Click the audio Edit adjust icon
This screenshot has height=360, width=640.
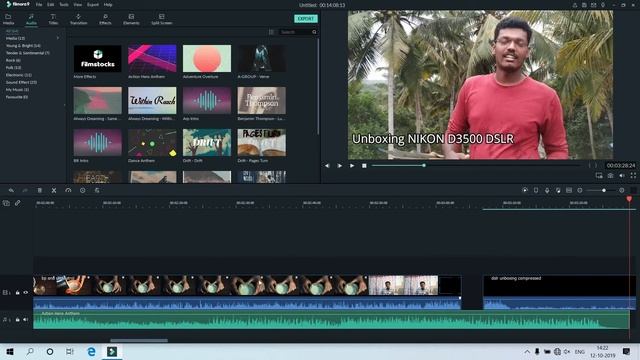[x=97, y=190]
